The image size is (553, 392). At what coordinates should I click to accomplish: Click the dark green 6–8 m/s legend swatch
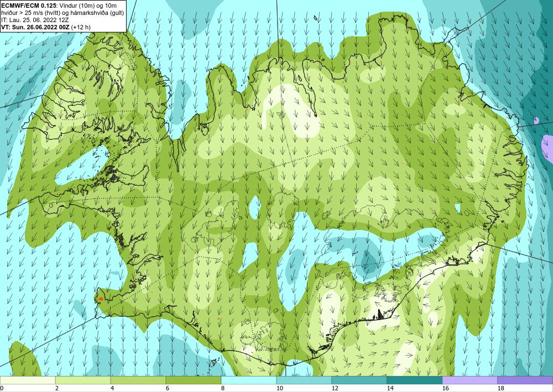pyautogui.click(x=194, y=380)
